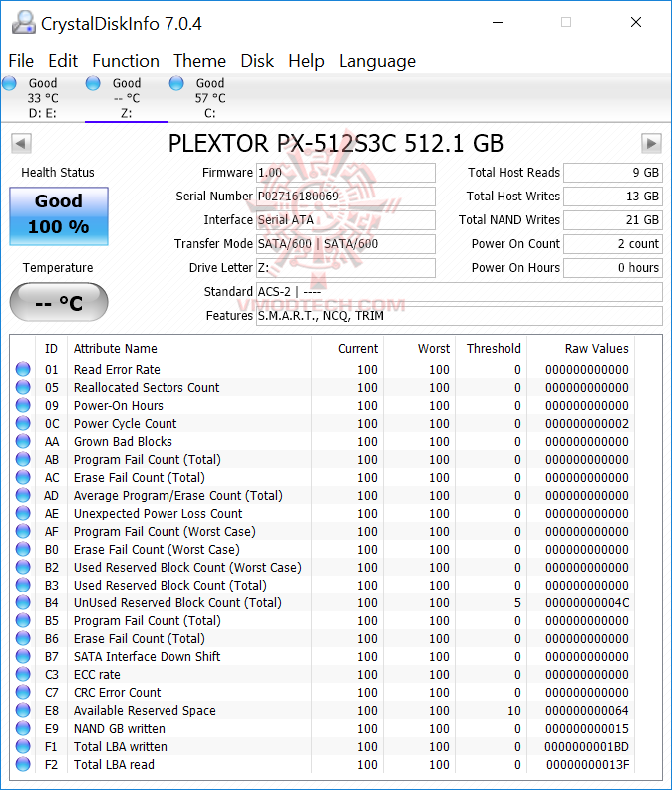Click the status icon for Total LBA written
Image resolution: width=672 pixels, height=790 pixels.
[23, 746]
